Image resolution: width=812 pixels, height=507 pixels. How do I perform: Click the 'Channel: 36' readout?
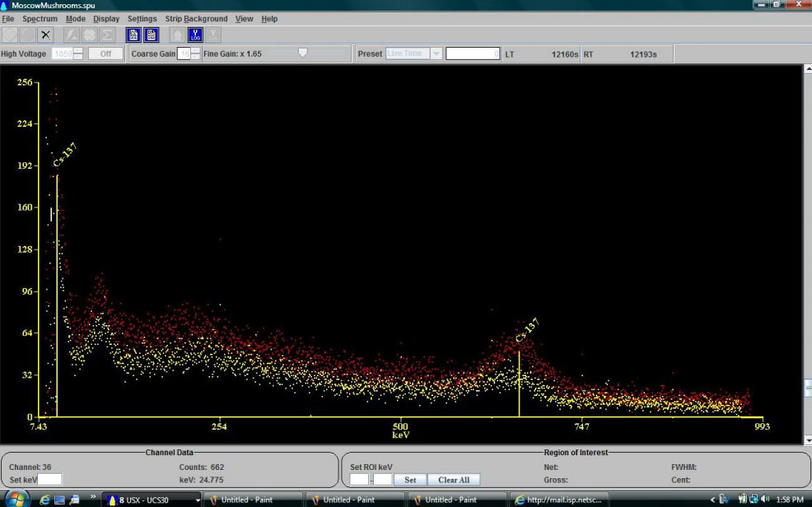coord(30,467)
